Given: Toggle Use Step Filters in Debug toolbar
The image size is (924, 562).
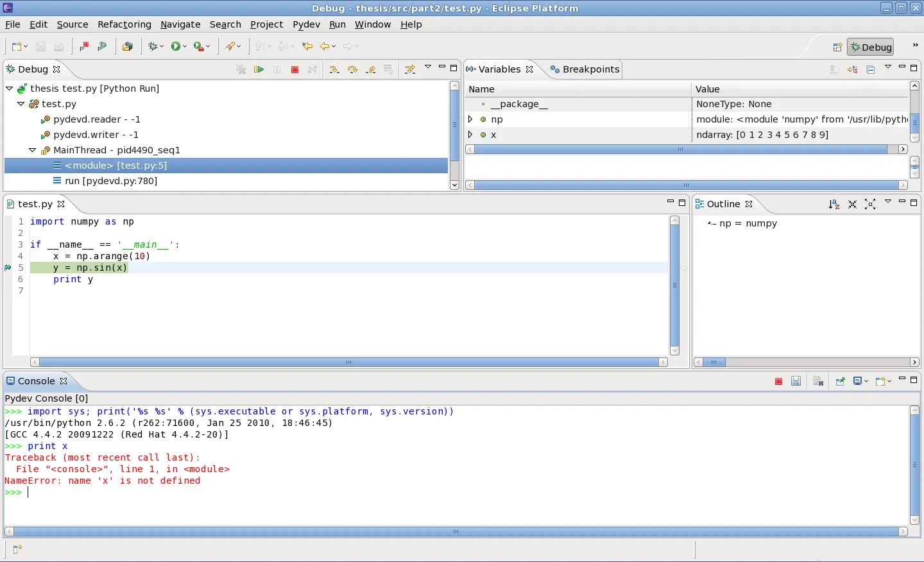Looking at the screenshot, I should point(410,69).
